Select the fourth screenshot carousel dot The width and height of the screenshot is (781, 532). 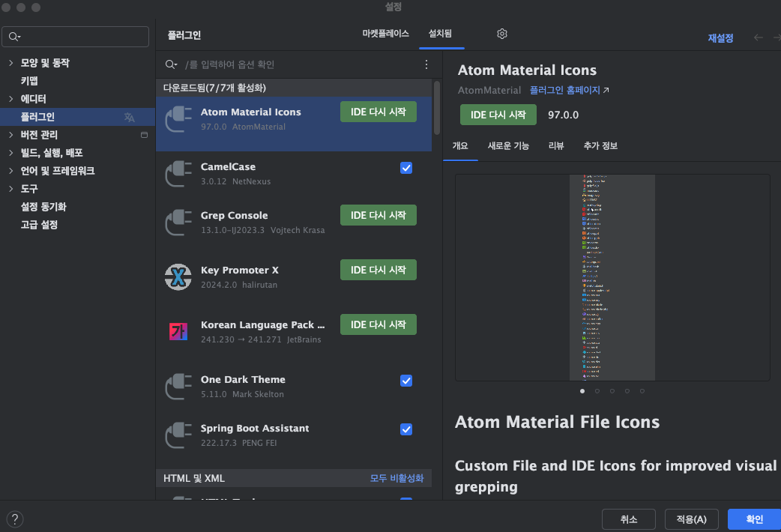(x=627, y=391)
